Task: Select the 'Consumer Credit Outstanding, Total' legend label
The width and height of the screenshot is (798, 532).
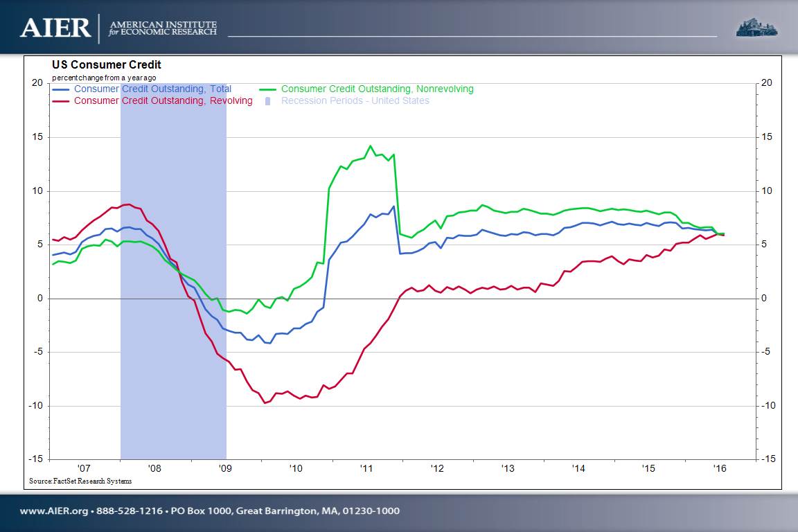Action: click(x=152, y=89)
